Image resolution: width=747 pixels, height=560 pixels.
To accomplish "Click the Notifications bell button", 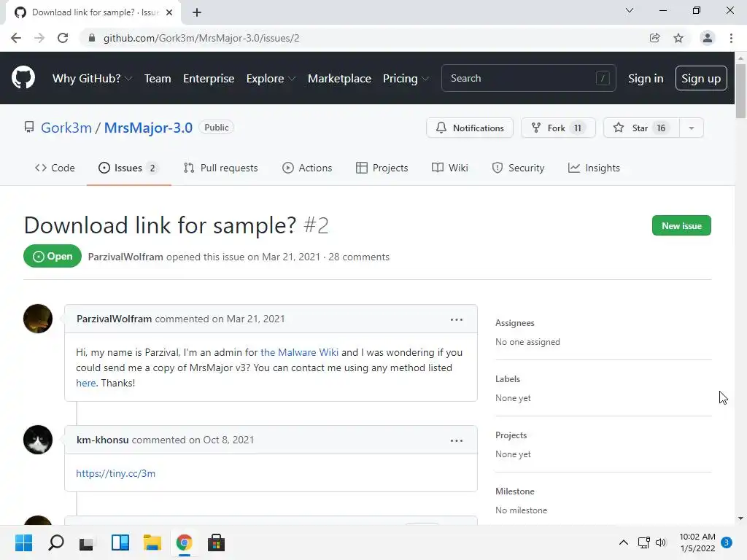I will (x=469, y=128).
